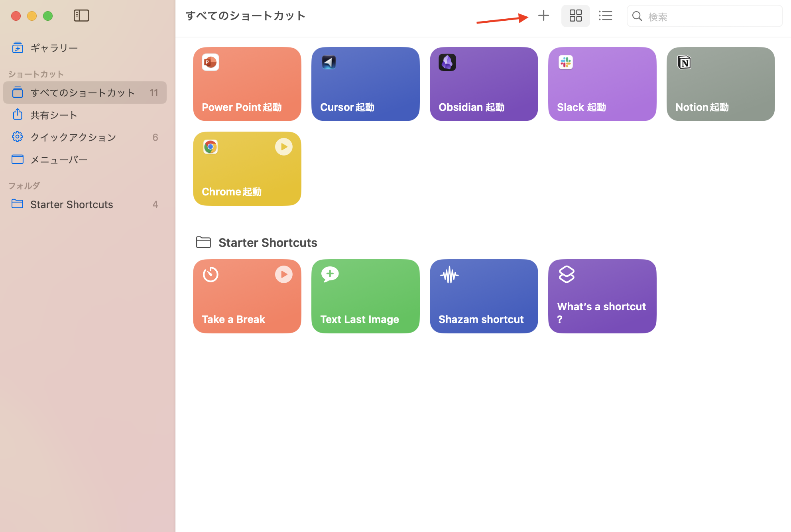The width and height of the screenshot is (791, 532).
Task: Click the Starter Shortcuts section header
Action: point(268,242)
